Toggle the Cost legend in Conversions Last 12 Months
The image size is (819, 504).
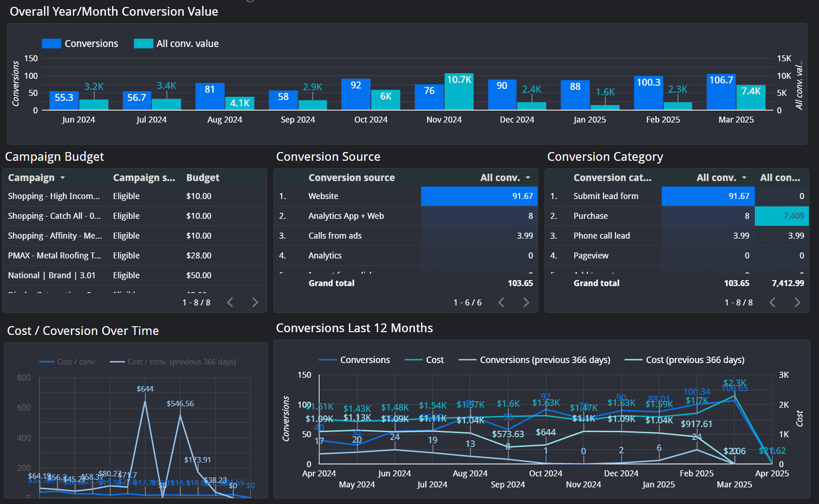point(433,360)
